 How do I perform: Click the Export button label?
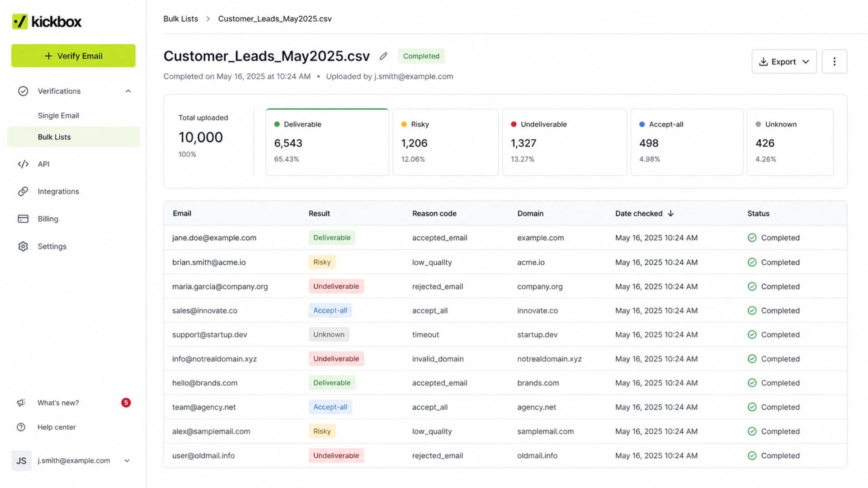coord(783,61)
